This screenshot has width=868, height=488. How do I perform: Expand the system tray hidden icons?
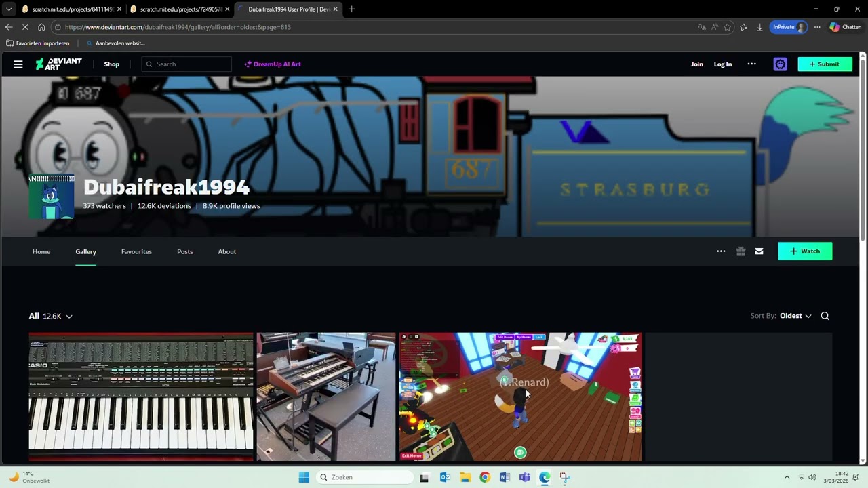787,477
